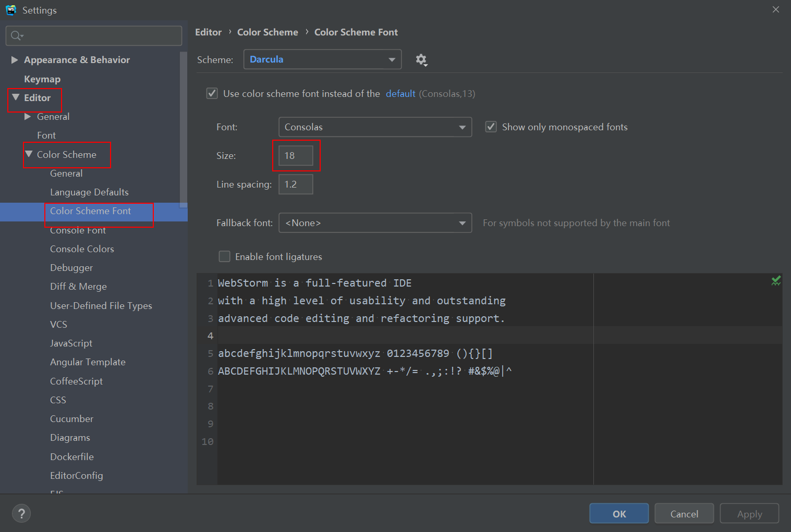Select Dockerfile item
The width and height of the screenshot is (791, 532).
coord(72,457)
